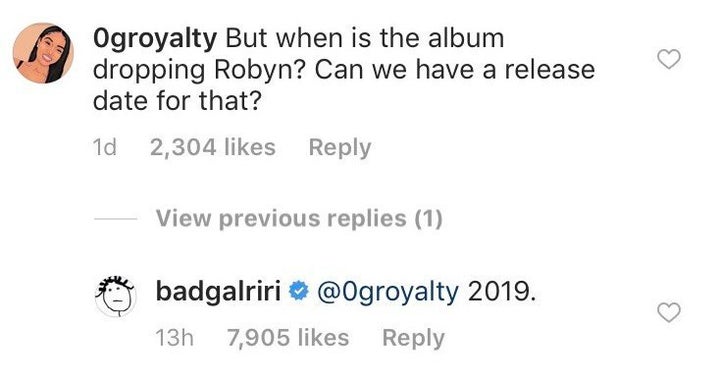720x380 pixels.
Task: Expand View previous replies (1)
Action: click(299, 218)
